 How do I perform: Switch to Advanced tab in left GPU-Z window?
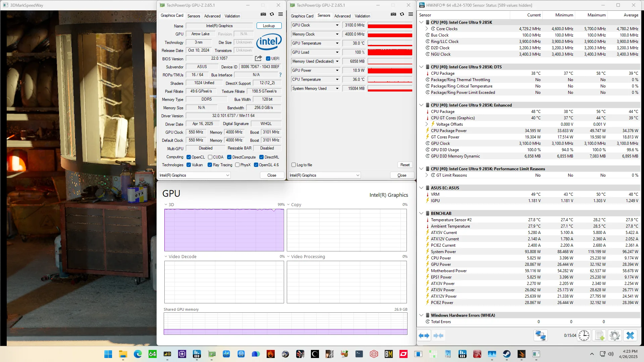(212, 16)
